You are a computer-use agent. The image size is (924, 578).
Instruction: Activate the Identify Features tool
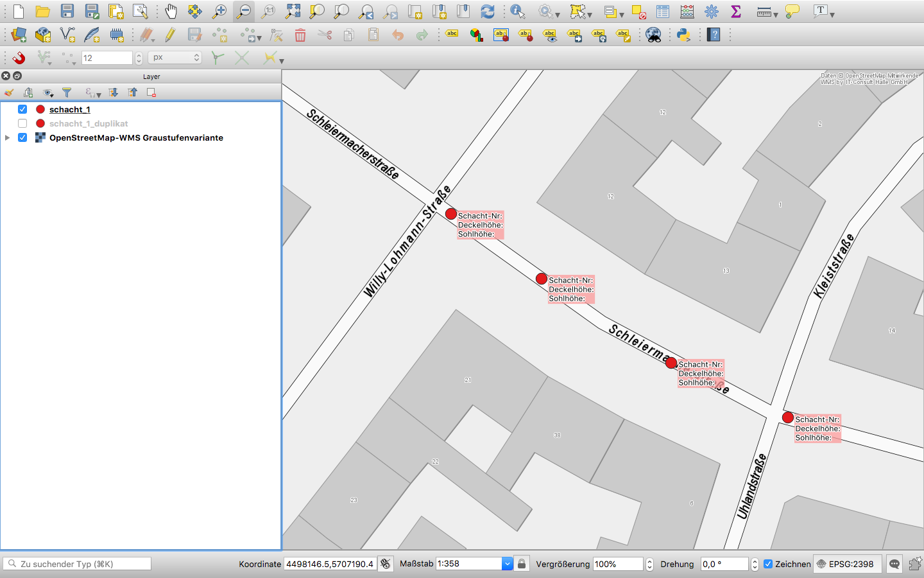coord(517,12)
